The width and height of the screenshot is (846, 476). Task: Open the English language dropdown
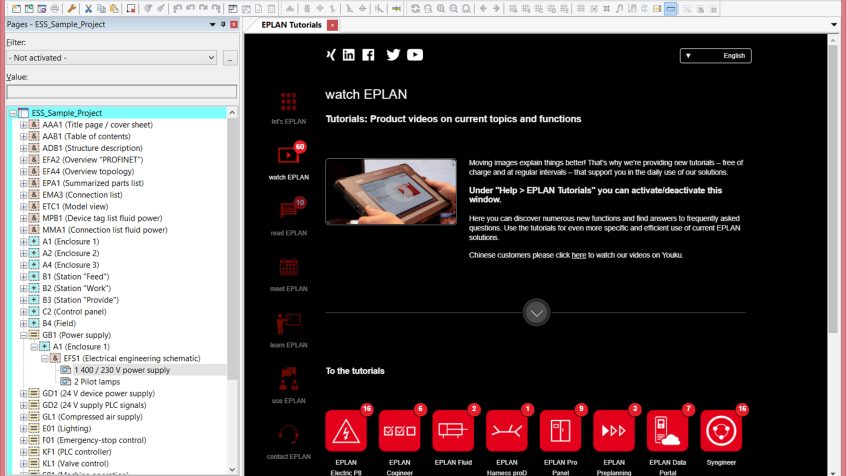point(715,56)
